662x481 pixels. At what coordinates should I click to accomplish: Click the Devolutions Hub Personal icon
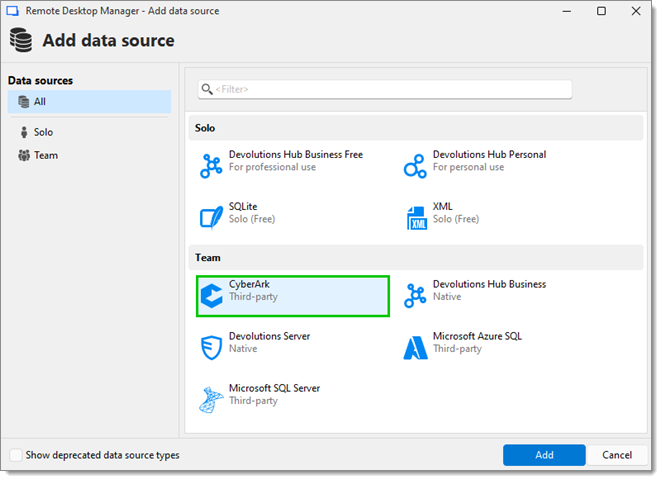click(x=415, y=166)
